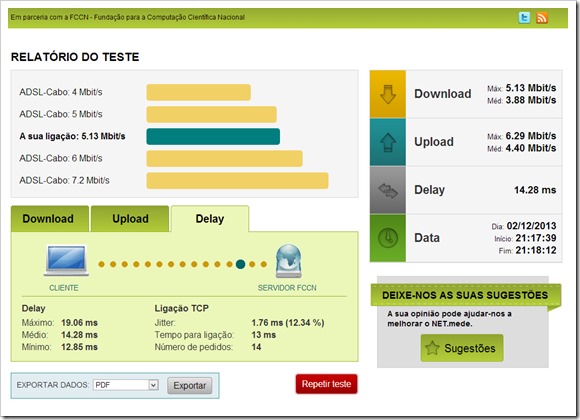Image resolution: width=580 pixels, height=420 pixels.
Task: Click the SERVIDOR FCCN label
Action: (x=287, y=288)
